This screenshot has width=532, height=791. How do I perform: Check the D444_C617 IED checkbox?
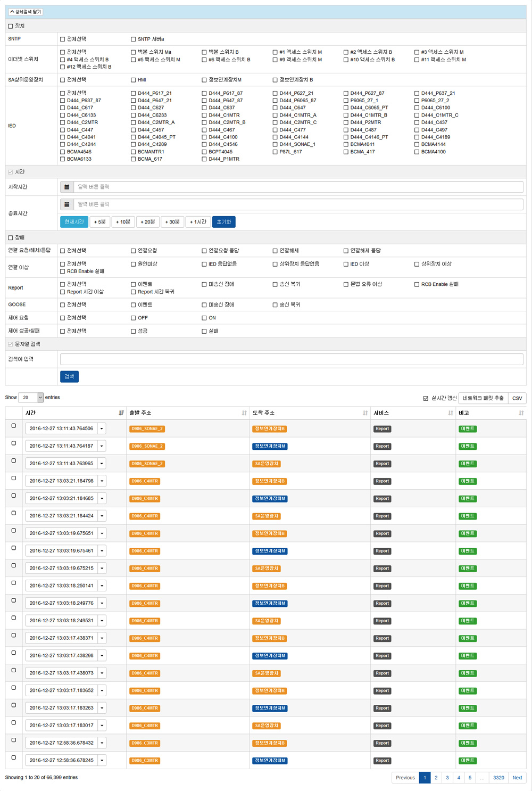(63, 108)
